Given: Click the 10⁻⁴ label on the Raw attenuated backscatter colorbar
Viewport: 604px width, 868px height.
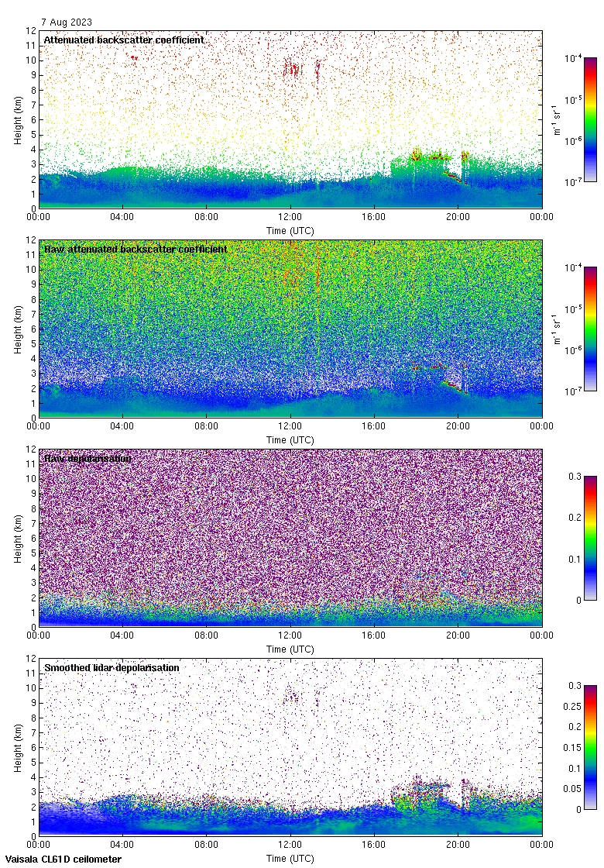Looking at the screenshot, I should 572,268.
